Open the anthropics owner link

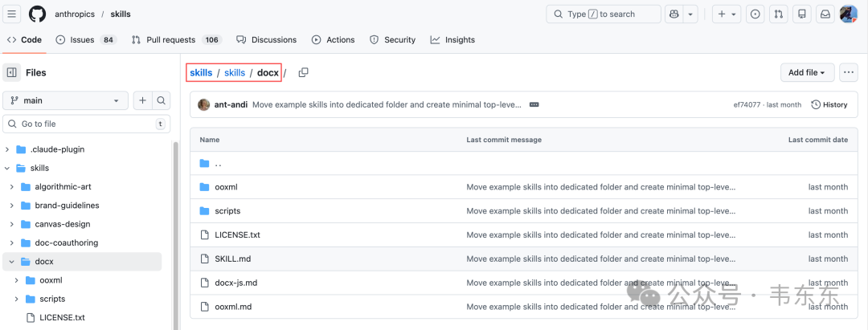coord(75,14)
